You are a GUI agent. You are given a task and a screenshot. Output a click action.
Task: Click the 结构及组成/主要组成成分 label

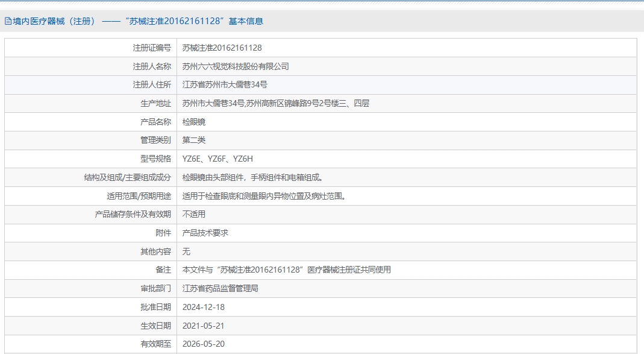(127, 177)
